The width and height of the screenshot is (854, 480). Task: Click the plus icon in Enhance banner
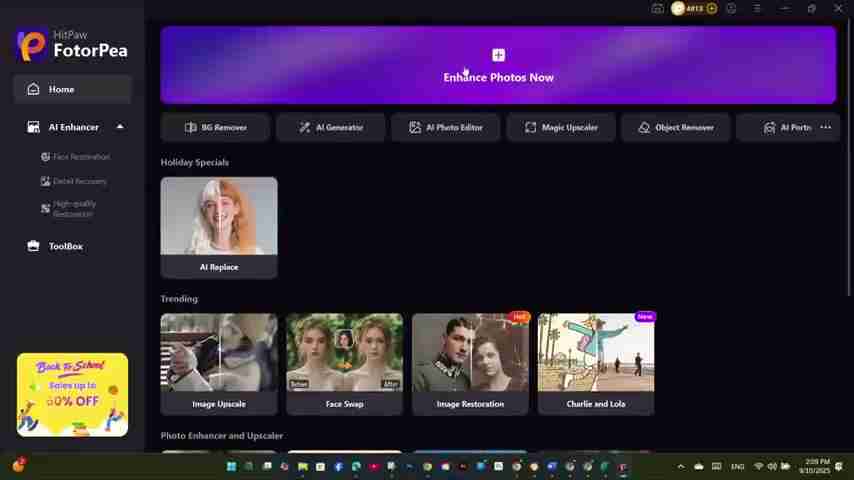[498, 55]
